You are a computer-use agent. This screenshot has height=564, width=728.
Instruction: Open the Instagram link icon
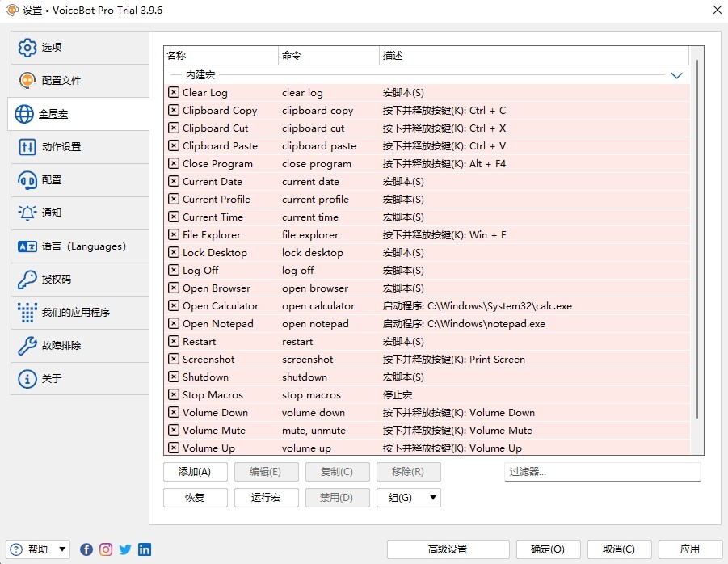point(106,549)
